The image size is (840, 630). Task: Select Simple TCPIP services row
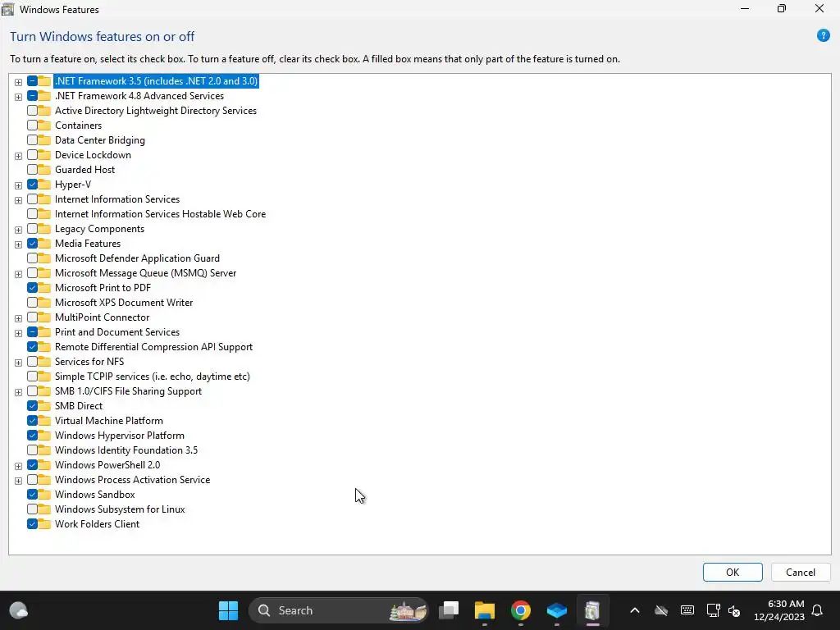(152, 377)
